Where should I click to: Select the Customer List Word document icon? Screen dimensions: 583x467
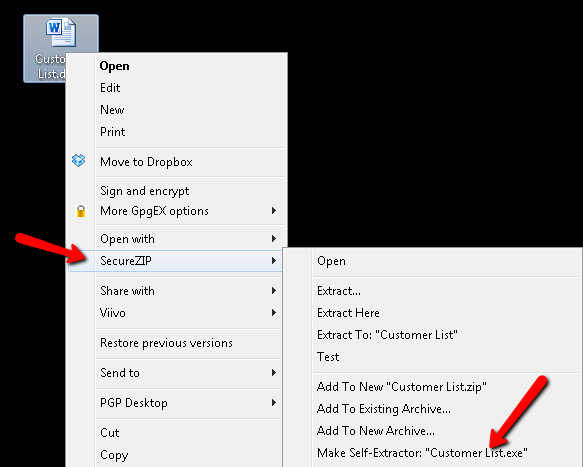[61, 33]
